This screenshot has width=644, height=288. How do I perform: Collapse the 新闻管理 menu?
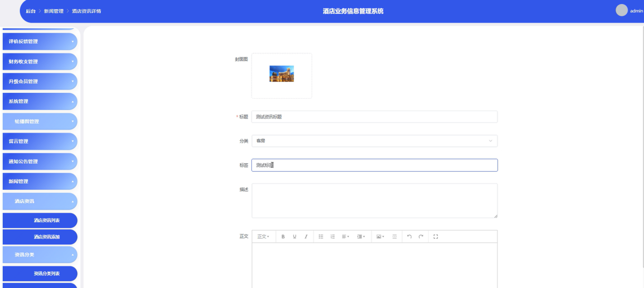[40, 181]
